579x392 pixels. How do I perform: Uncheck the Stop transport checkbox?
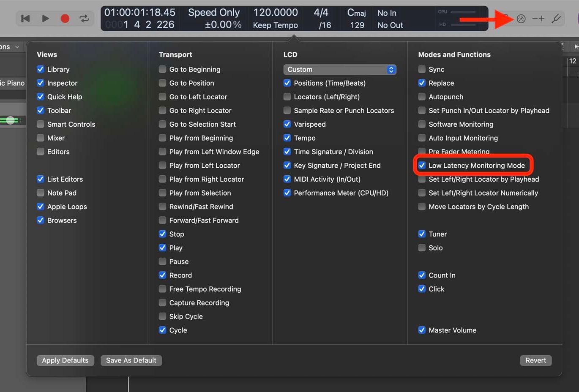162,234
